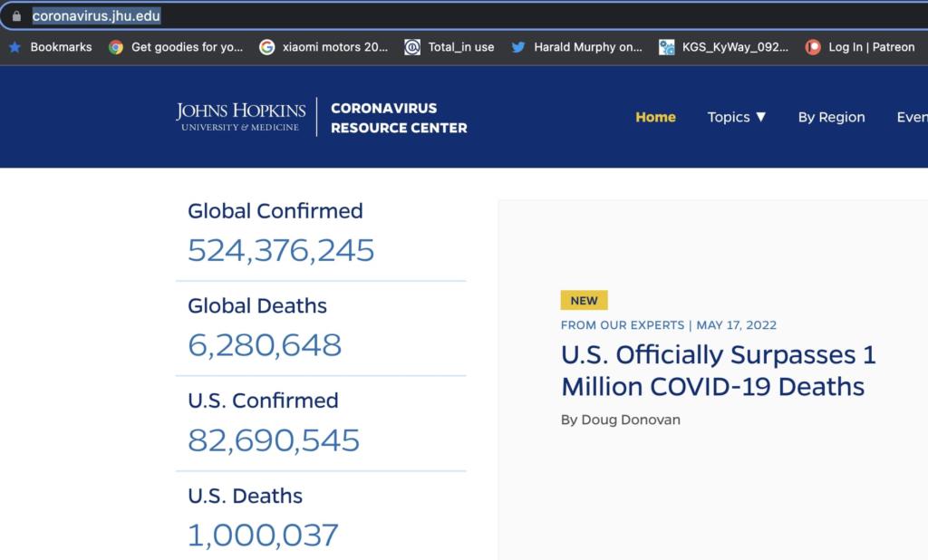
Task: Click the Global Deaths label
Action: pyautogui.click(x=257, y=305)
